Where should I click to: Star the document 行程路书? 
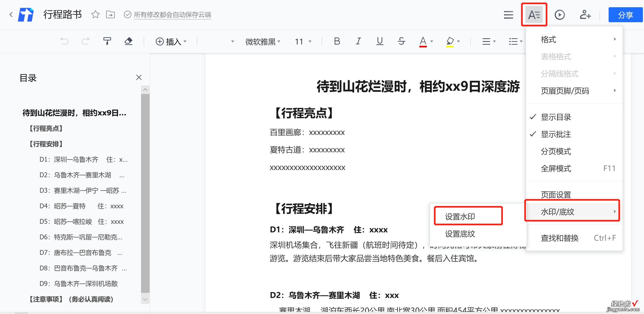click(x=95, y=14)
